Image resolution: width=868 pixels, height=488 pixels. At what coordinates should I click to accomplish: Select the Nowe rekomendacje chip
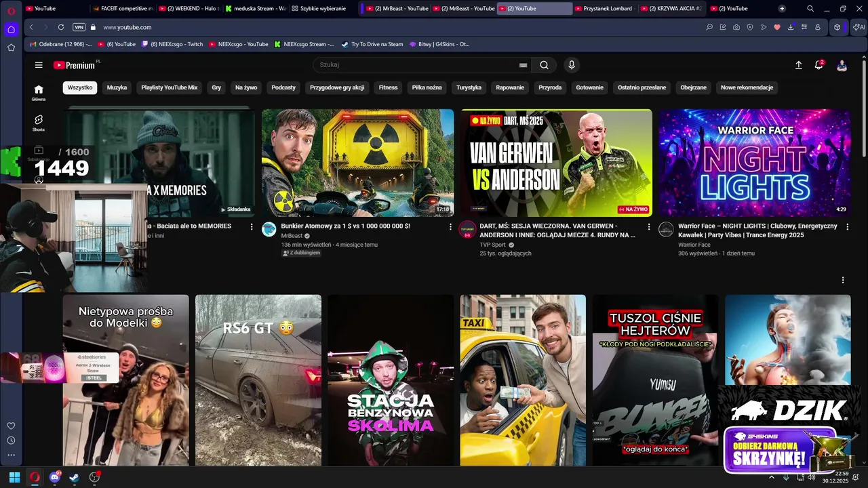point(747,87)
